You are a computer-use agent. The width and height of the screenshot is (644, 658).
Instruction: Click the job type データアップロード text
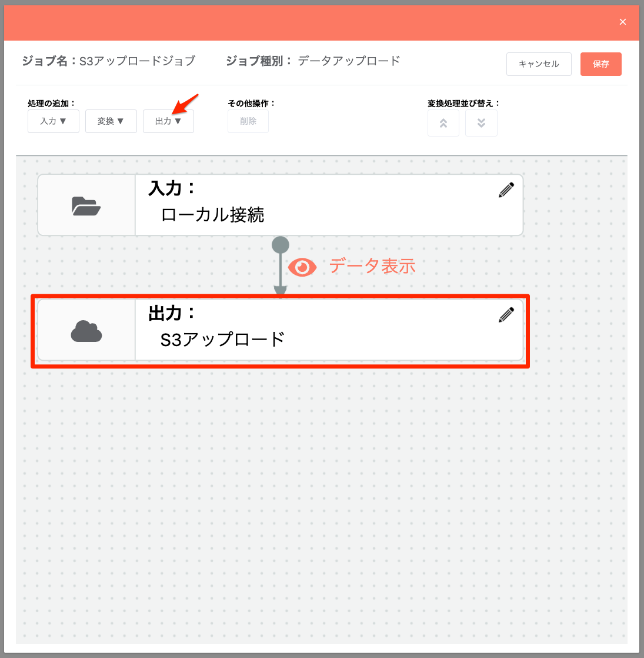[x=349, y=61]
